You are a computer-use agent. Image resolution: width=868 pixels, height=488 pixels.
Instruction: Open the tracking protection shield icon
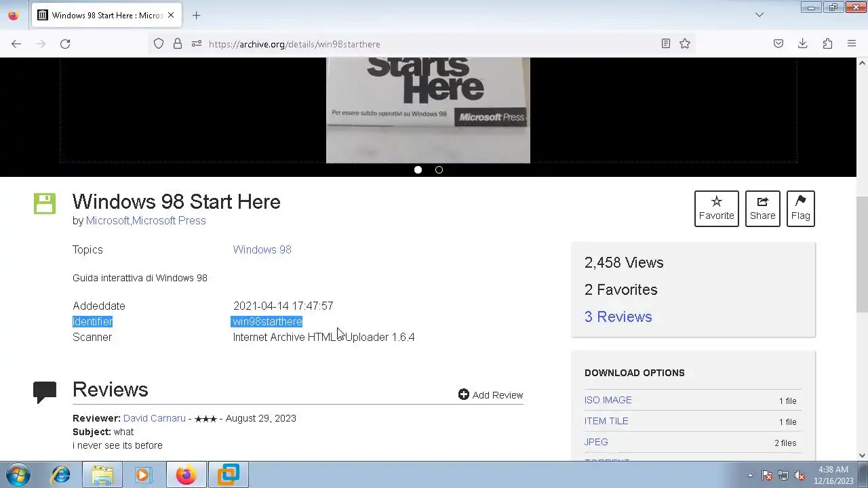pyautogui.click(x=159, y=43)
